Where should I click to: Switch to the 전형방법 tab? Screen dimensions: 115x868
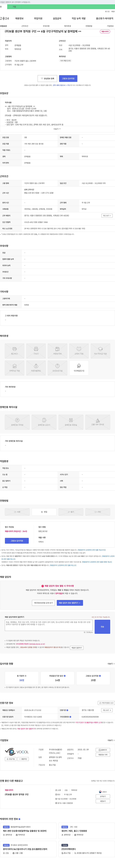click(89, 26)
